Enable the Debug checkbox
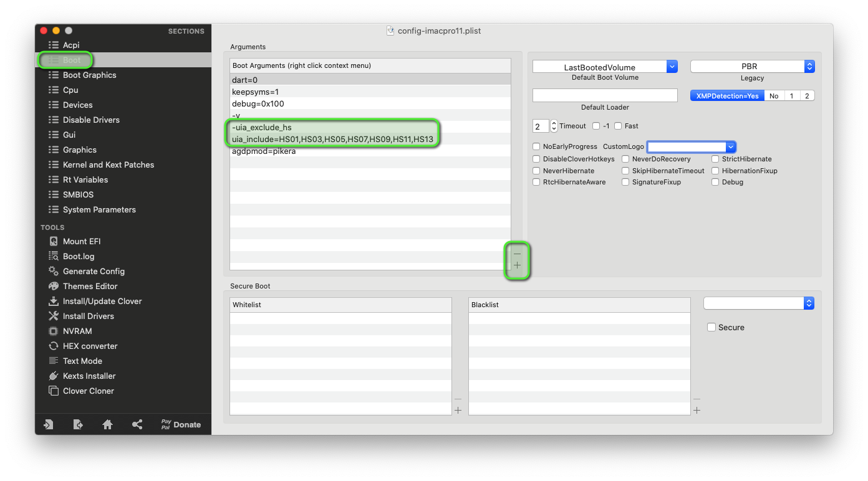The height and width of the screenshot is (481, 868). (x=715, y=182)
